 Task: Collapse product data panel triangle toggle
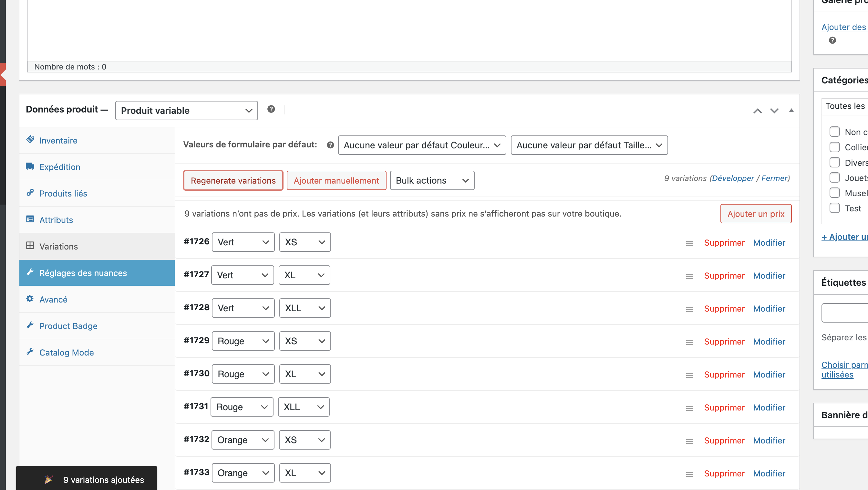coord(791,111)
